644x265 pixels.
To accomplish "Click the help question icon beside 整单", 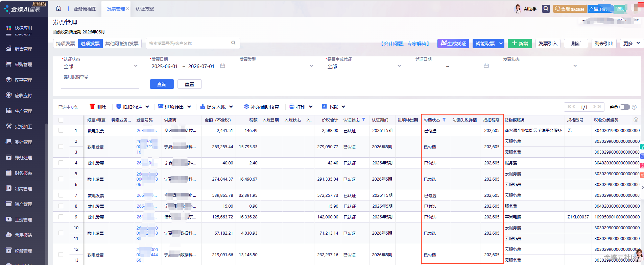I will point(634,107).
